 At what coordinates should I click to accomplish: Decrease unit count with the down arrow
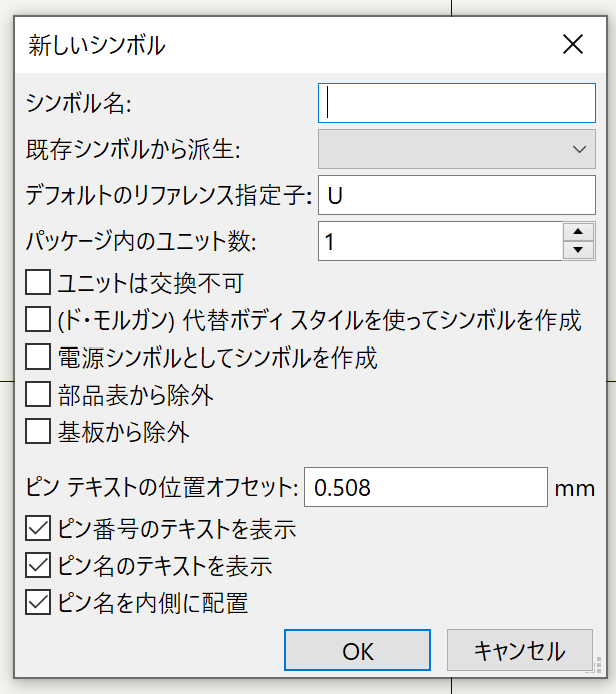coord(578,250)
